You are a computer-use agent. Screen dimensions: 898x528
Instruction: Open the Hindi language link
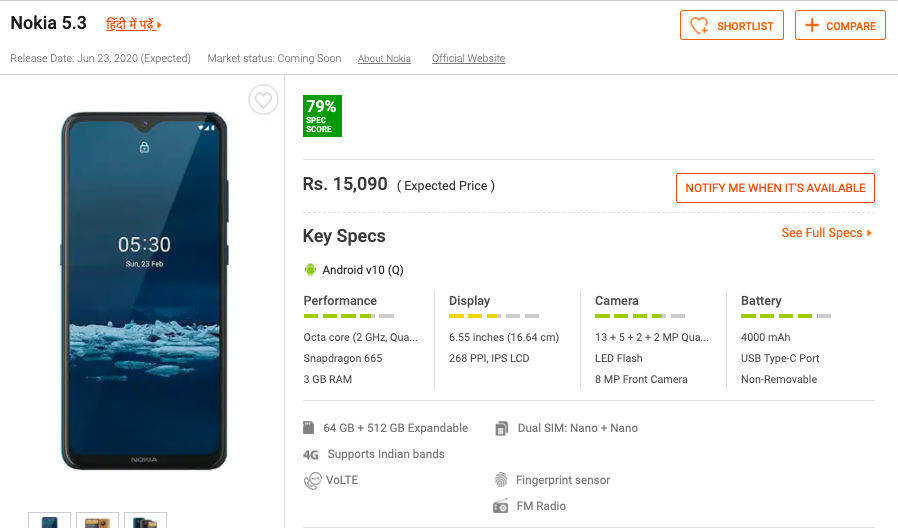click(x=133, y=24)
